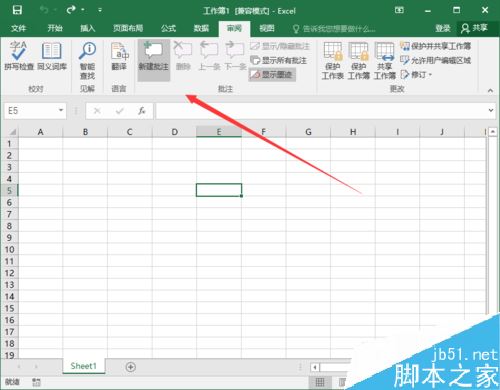This screenshot has height=390, width=500.
Task: Open Ribbon Display Options button
Action: [x=399, y=10]
